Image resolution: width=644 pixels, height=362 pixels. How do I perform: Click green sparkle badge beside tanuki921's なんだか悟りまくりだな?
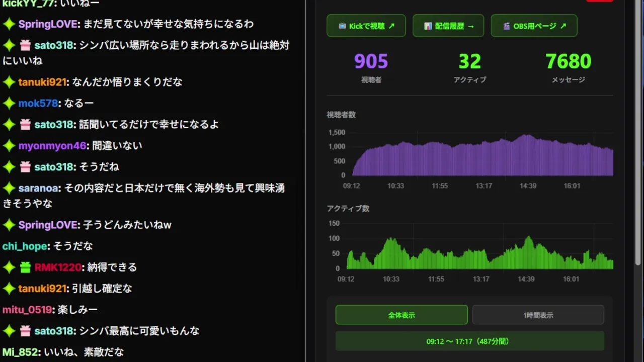(x=9, y=82)
